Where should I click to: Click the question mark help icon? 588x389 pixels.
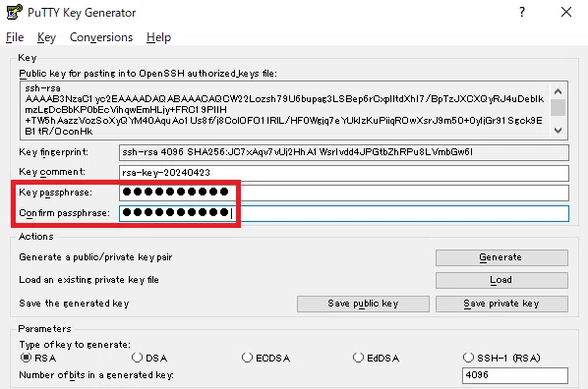click(x=522, y=12)
